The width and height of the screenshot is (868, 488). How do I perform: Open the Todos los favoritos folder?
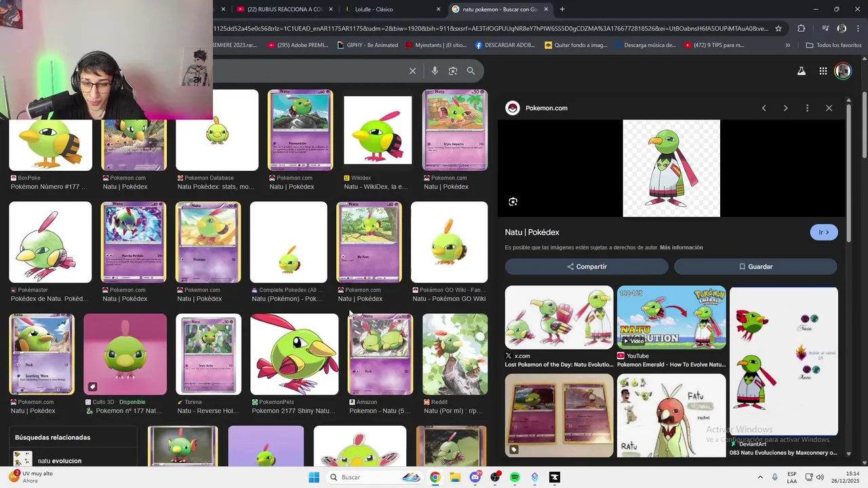pos(833,45)
